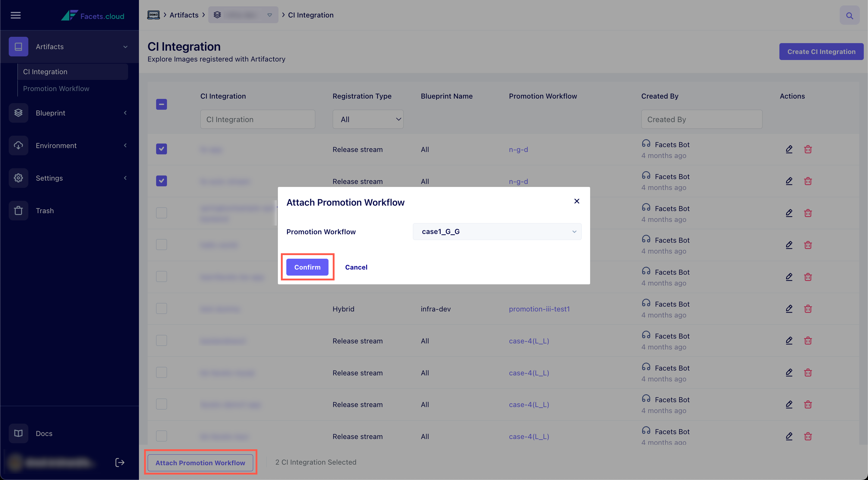Viewport: 868px width, 480px height.
Task: Open Docs book icon in the sidebar
Action: coord(18,433)
